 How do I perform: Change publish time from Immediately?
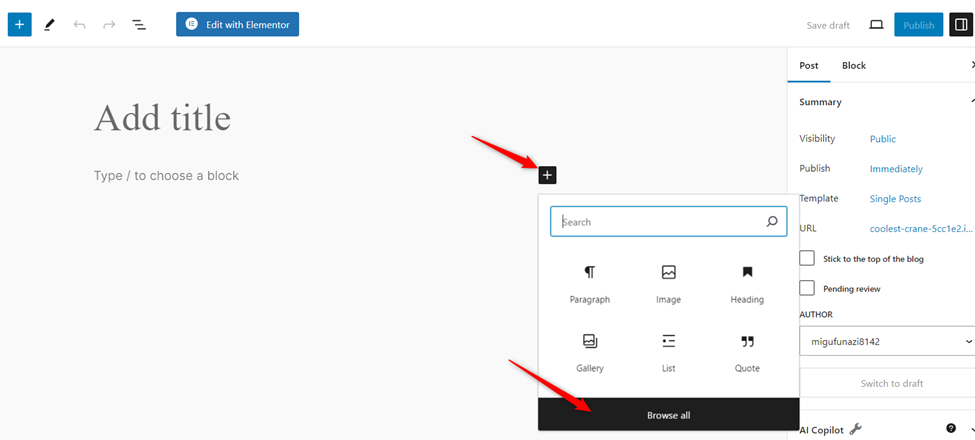coord(896,169)
